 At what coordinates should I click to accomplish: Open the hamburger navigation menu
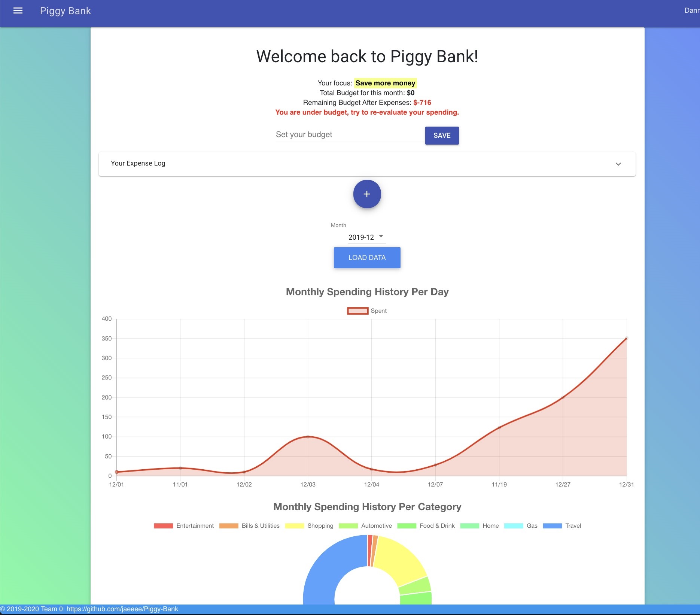click(x=18, y=11)
